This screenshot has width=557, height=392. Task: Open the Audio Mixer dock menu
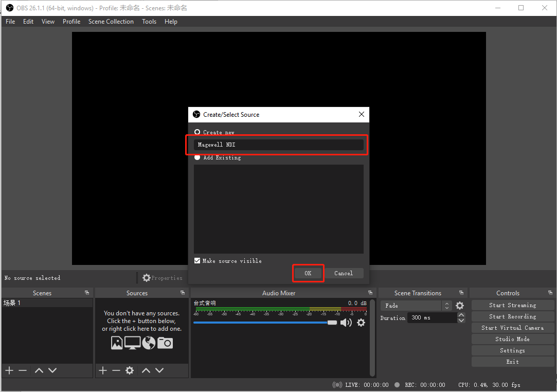pos(370,292)
